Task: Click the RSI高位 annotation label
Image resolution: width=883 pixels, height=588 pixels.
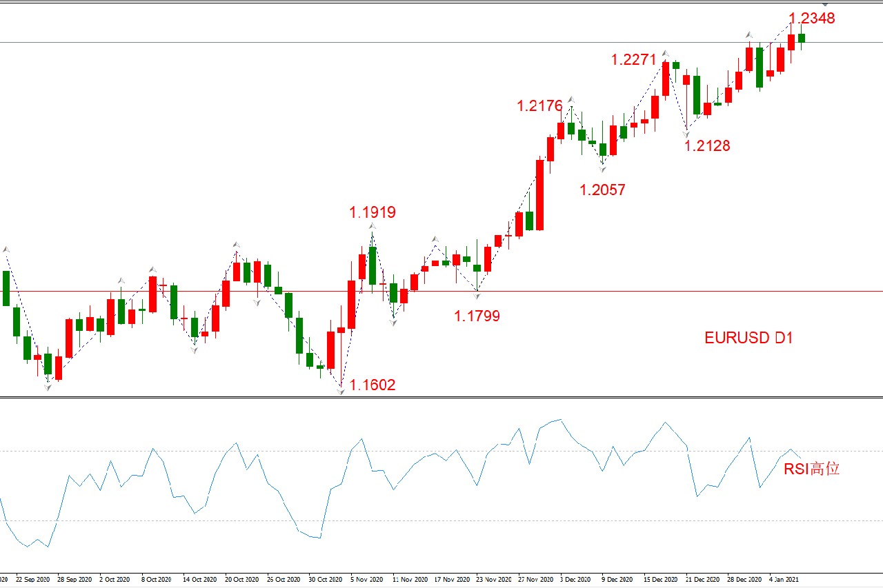Action: (x=812, y=469)
